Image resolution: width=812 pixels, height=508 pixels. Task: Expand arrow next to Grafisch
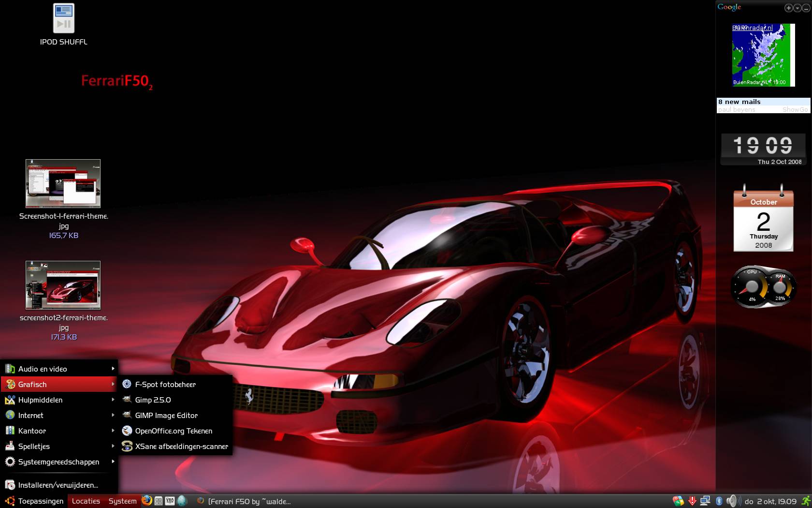point(113,384)
